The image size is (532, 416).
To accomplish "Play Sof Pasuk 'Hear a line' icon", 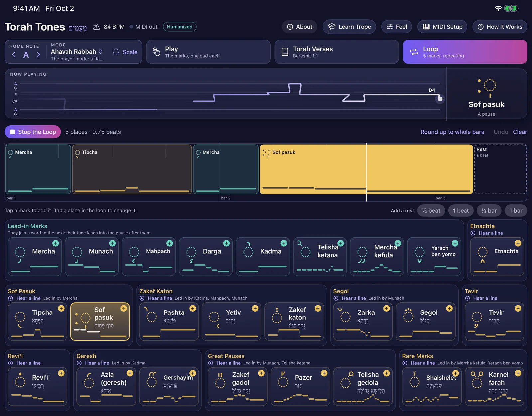I will 11,298.
